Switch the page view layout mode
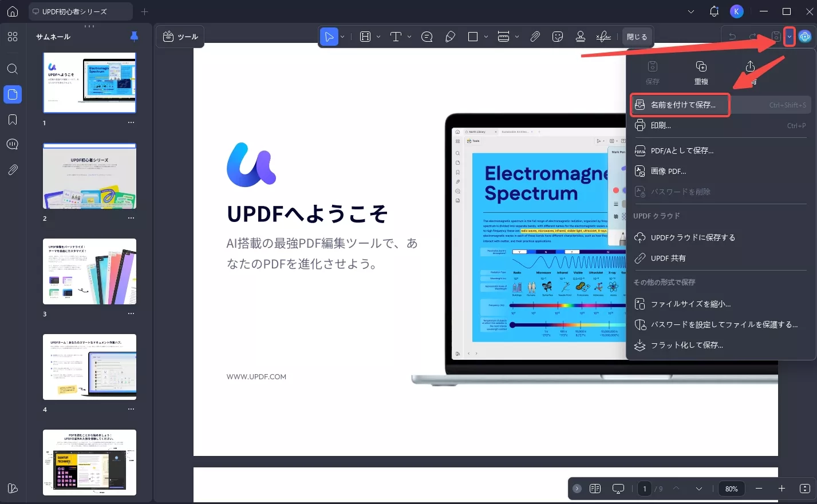Screen dimensions: 817x504 pos(595,489)
